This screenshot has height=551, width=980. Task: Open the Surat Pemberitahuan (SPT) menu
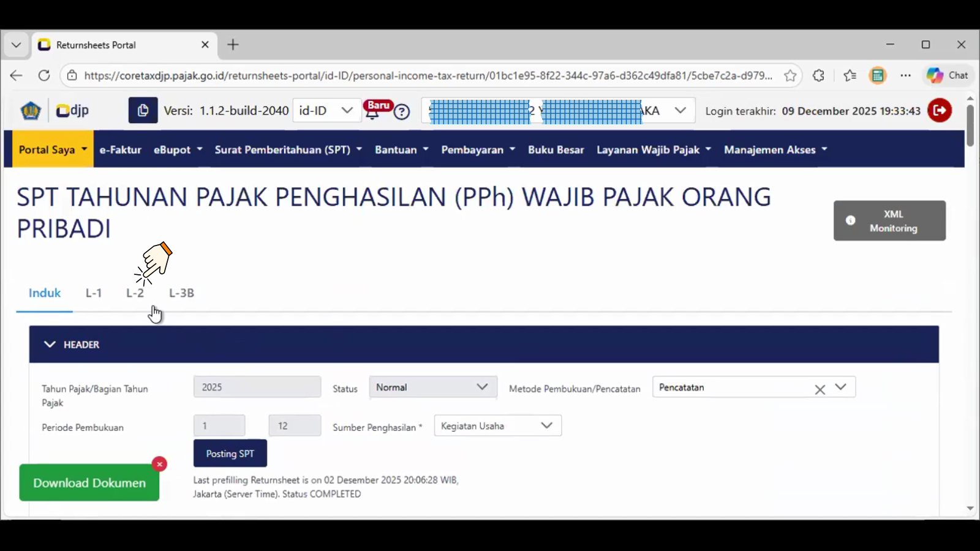[x=288, y=150]
